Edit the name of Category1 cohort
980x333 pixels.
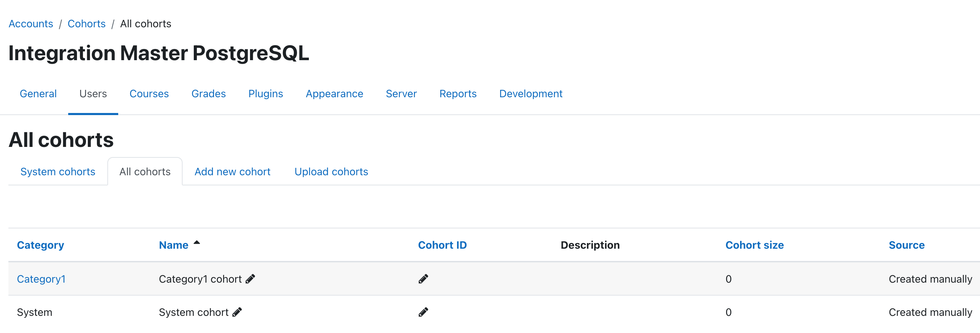(250, 279)
